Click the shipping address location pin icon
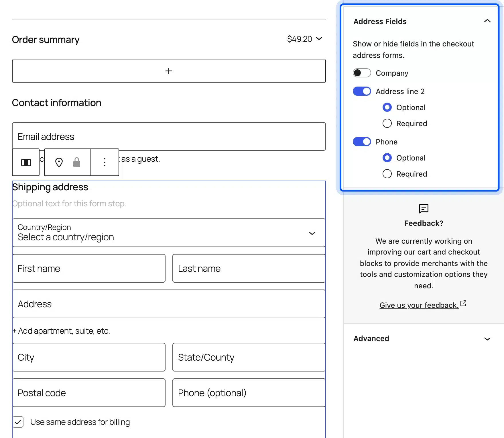This screenshot has height=438, width=504. (59, 163)
